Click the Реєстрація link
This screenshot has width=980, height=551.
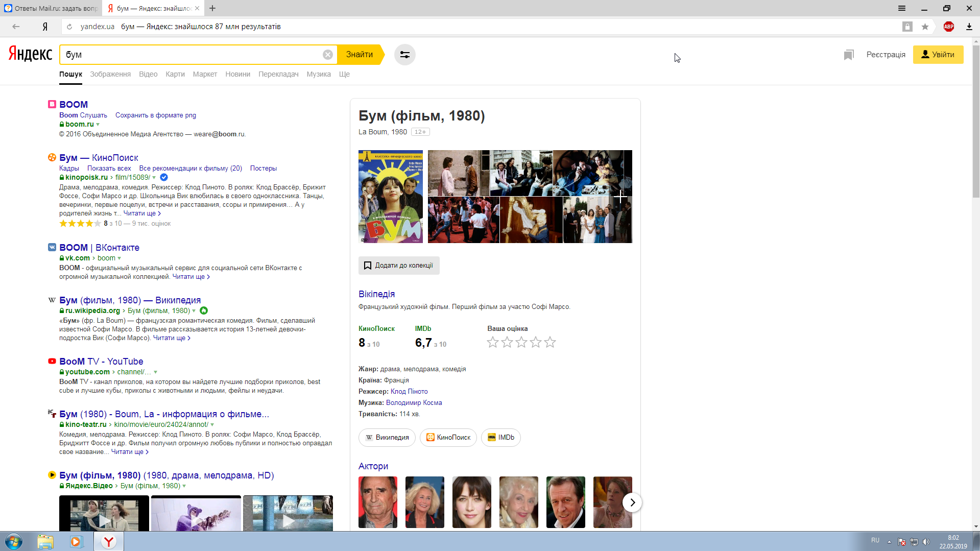[x=886, y=55]
